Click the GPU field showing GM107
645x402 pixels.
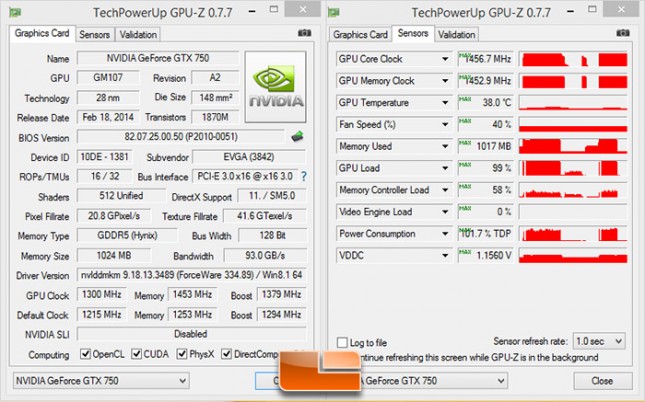[108, 77]
